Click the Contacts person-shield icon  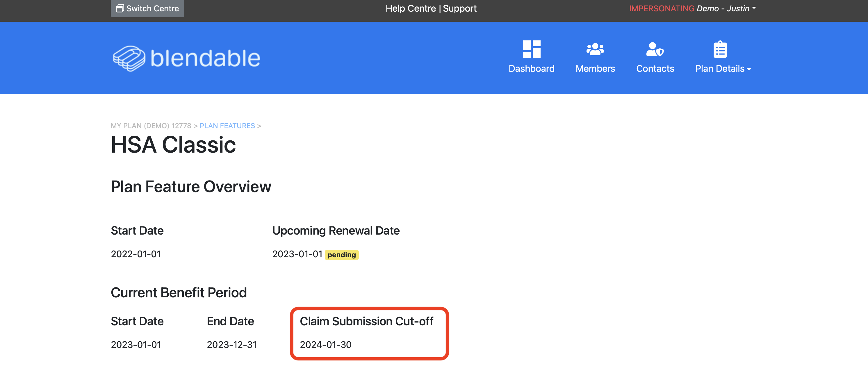pos(655,49)
